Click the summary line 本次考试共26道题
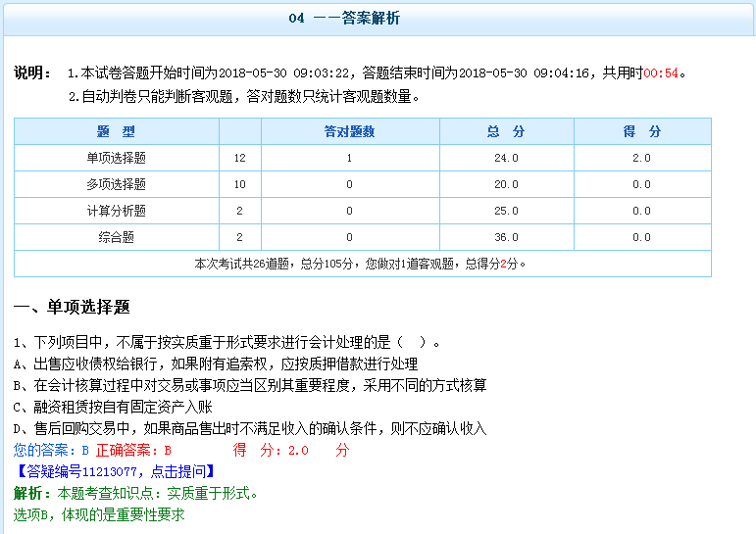This screenshot has height=534, width=756. (360, 264)
